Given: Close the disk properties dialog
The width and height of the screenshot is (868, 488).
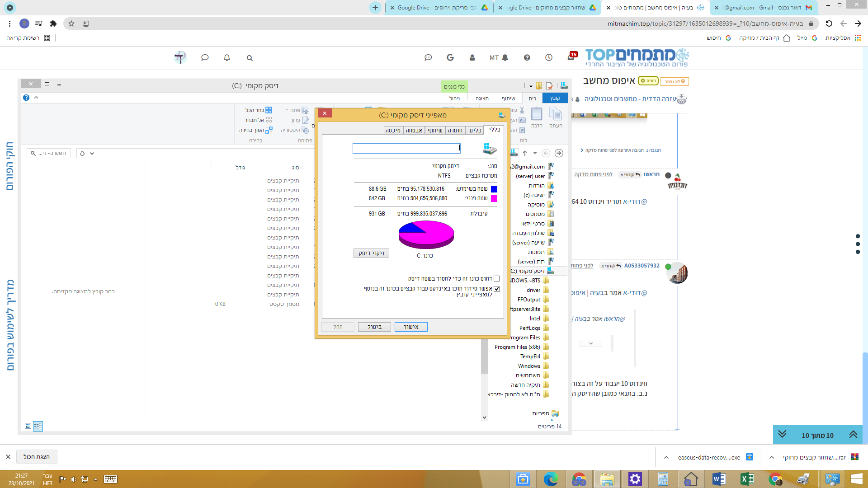Looking at the screenshot, I should [325, 113].
